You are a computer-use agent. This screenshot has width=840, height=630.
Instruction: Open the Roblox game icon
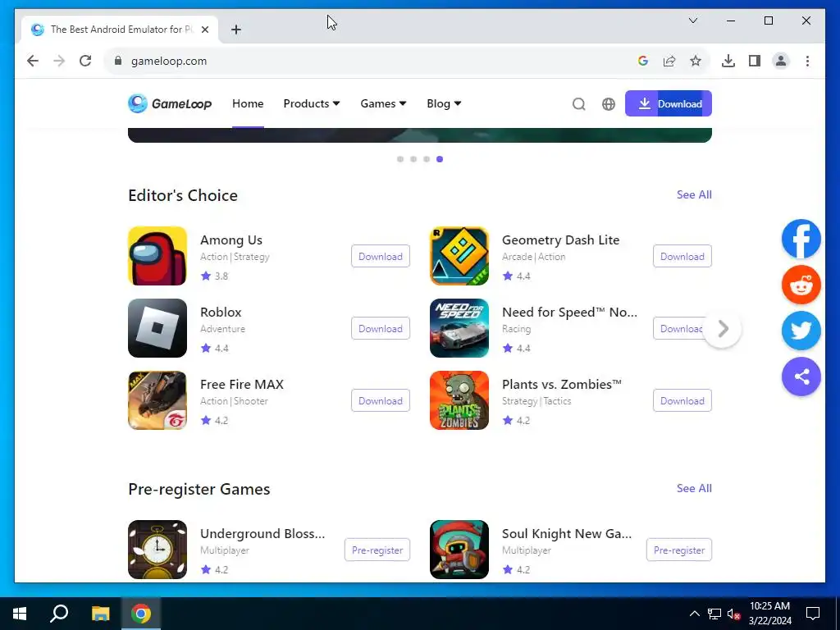point(157,328)
